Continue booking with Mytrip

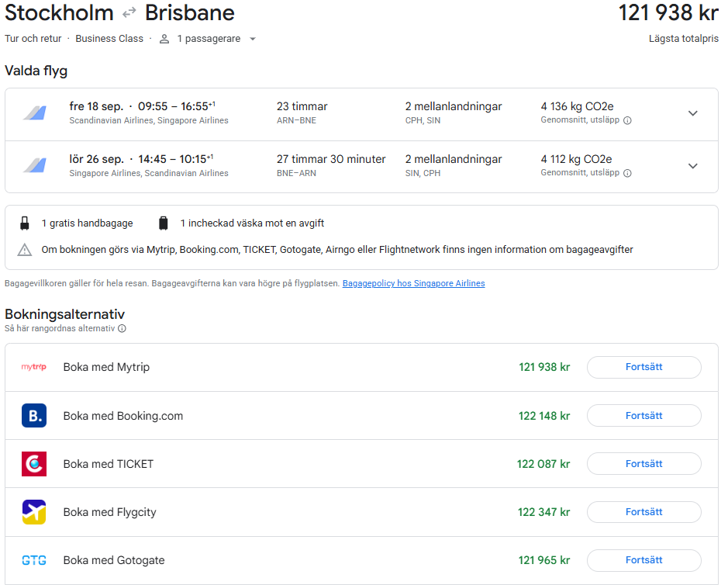point(644,367)
